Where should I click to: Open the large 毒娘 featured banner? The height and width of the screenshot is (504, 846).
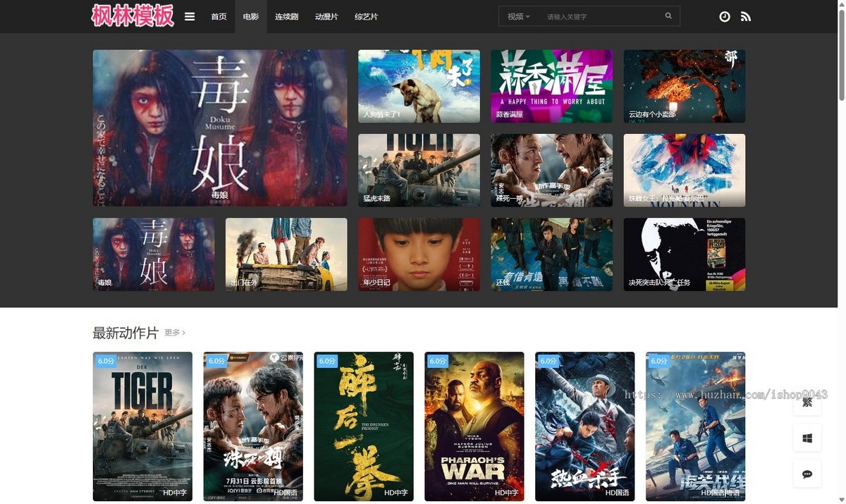220,128
